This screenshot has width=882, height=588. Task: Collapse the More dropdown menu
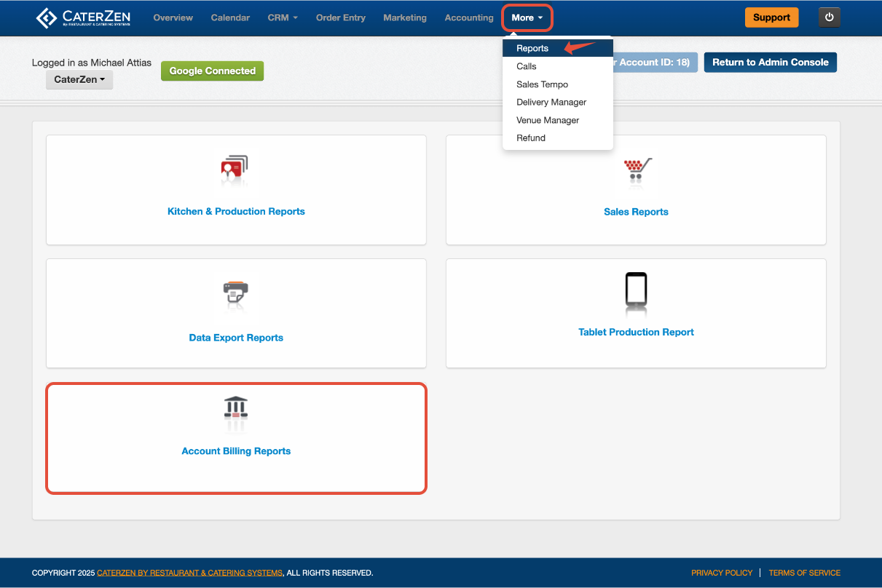527,17
